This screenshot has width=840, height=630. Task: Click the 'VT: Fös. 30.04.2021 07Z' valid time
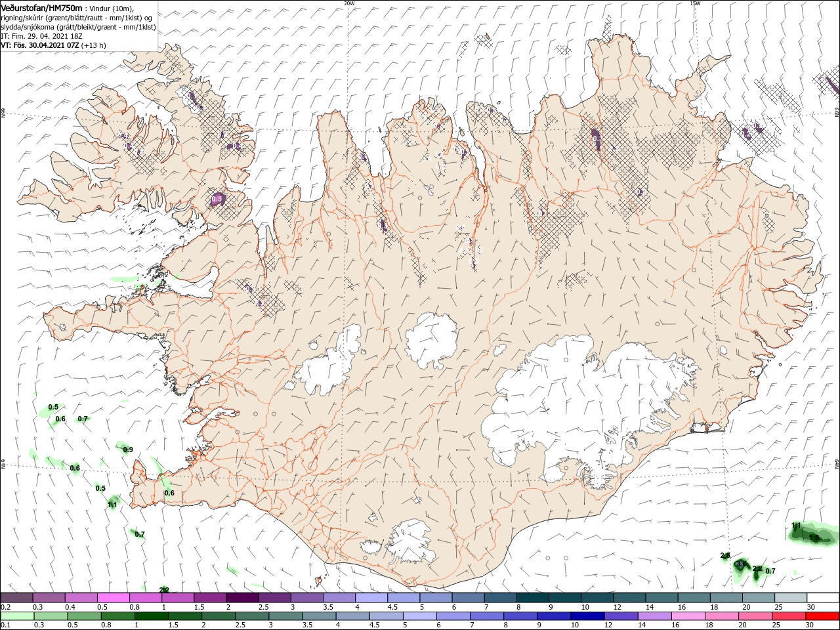click(x=40, y=45)
